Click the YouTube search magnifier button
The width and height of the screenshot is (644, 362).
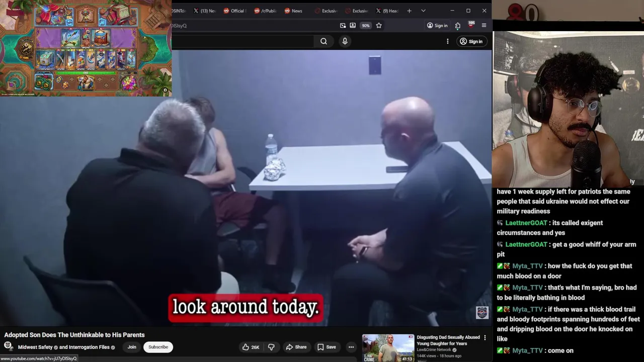[x=324, y=41]
